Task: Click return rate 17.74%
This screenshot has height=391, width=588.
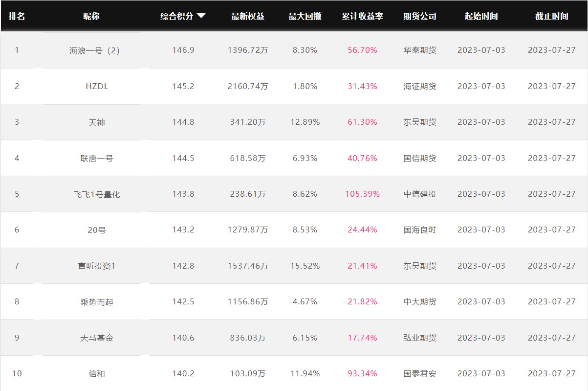Action: pos(363,338)
